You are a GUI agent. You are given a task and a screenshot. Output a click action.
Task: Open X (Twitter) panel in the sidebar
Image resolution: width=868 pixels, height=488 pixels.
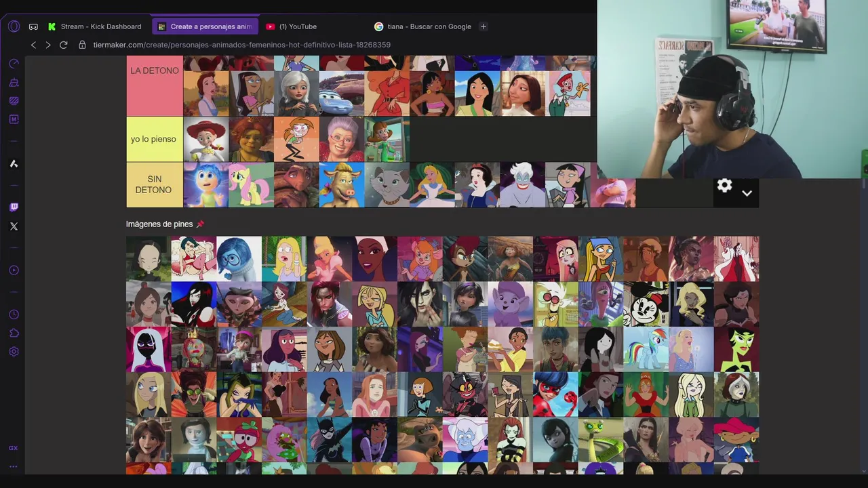coord(14,226)
